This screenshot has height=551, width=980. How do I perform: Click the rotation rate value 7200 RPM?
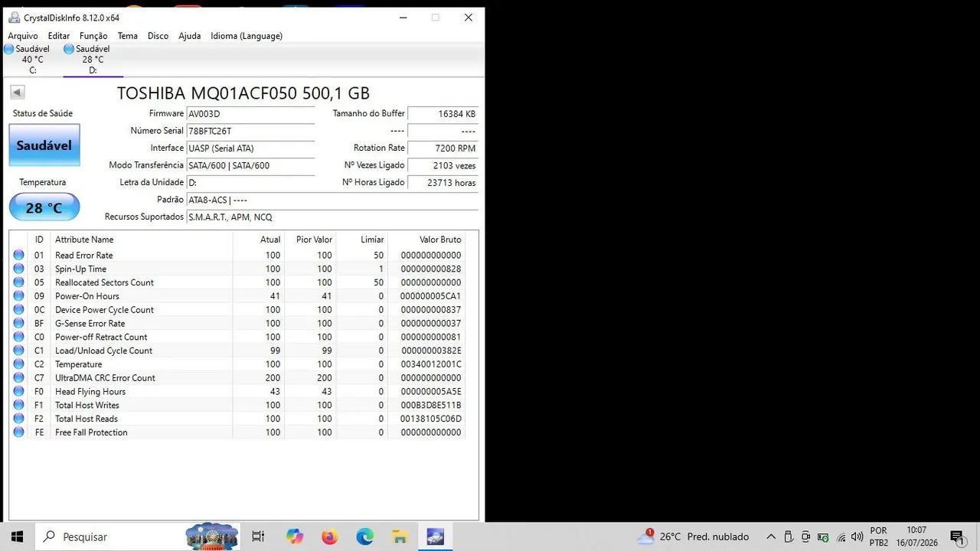pos(443,148)
